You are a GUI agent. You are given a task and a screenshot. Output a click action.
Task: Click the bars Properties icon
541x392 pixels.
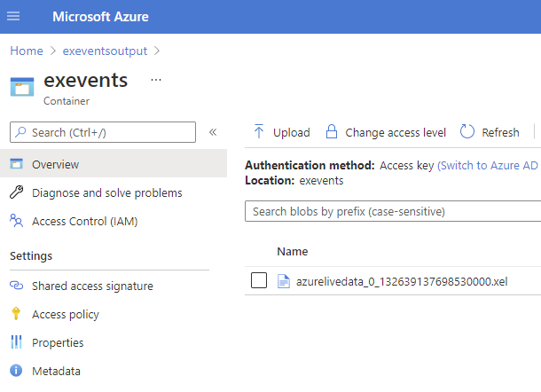click(x=16, y=342)
